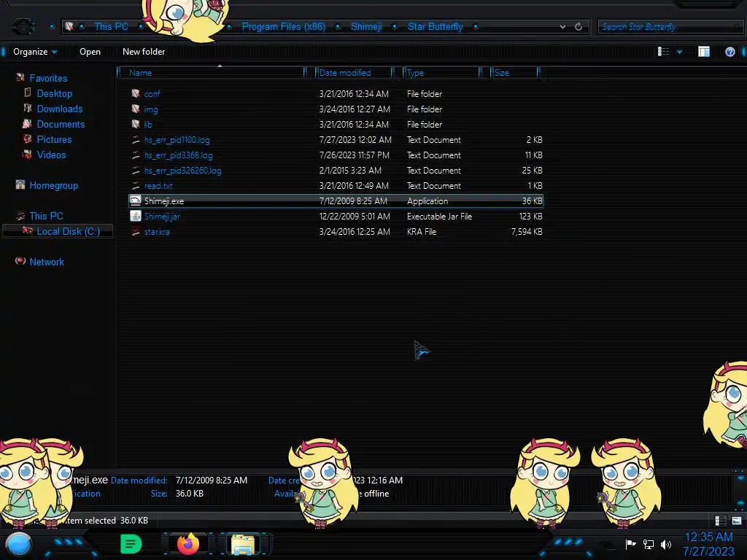Click the Open toolbar button
The width and height of the screenshot is (747, 560).
coord(90,52)
